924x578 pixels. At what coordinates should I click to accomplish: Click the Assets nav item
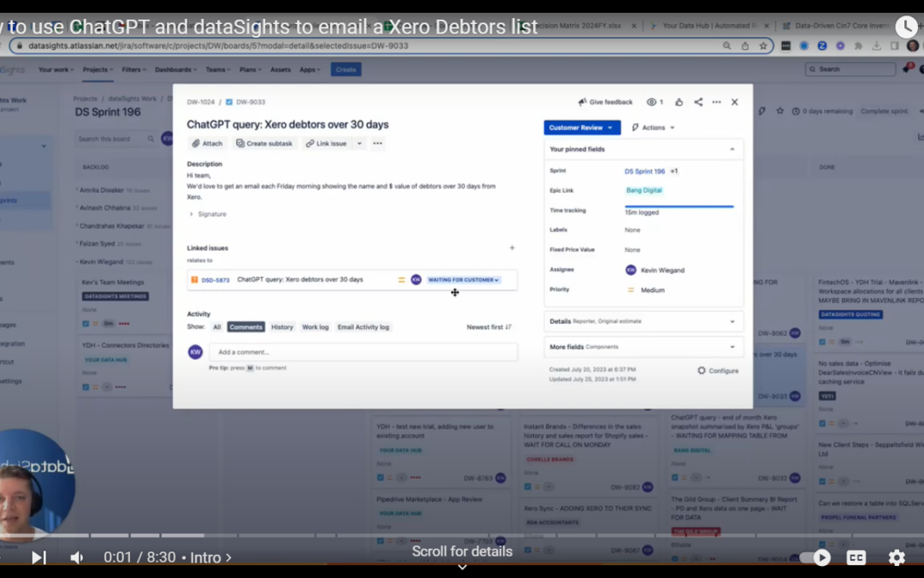pyautogui.click(x=281, y=69)
